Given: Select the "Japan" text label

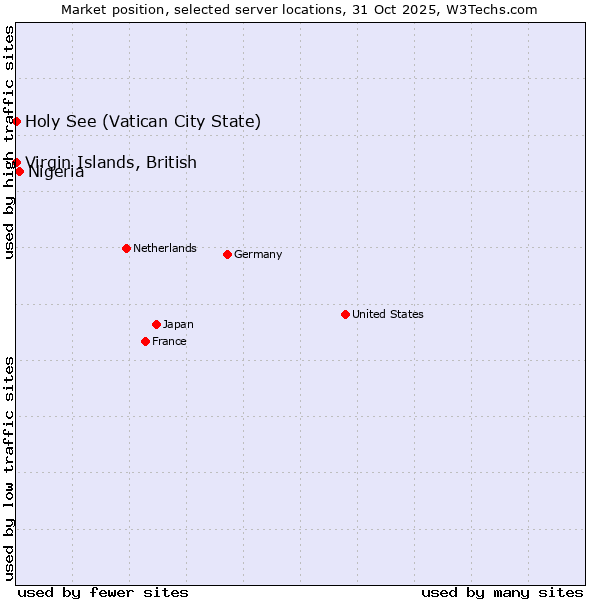Looking at the screenshot, I should coord(178,324).
